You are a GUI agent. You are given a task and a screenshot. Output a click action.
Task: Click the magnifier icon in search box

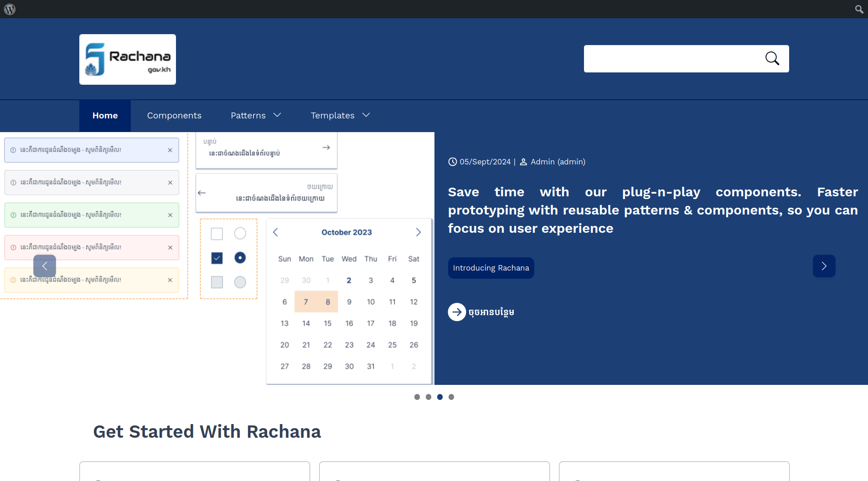tap(772, 58)
